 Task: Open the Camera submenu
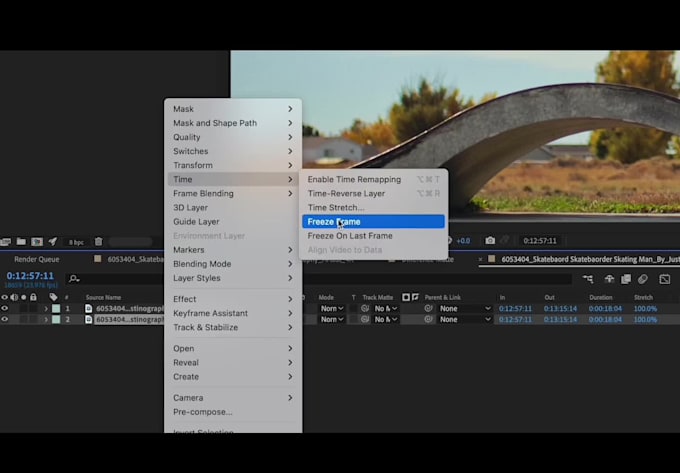coord(233,398)
